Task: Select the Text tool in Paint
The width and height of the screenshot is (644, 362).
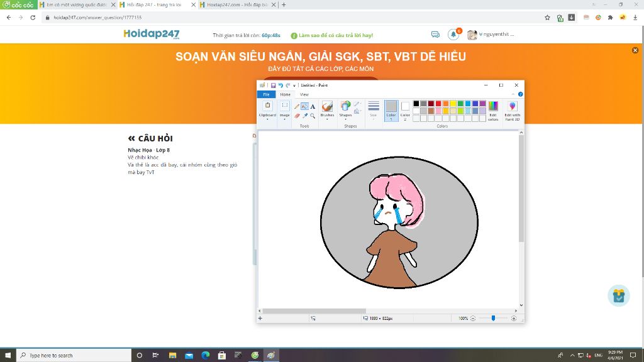Action: [x=313, y=107]
